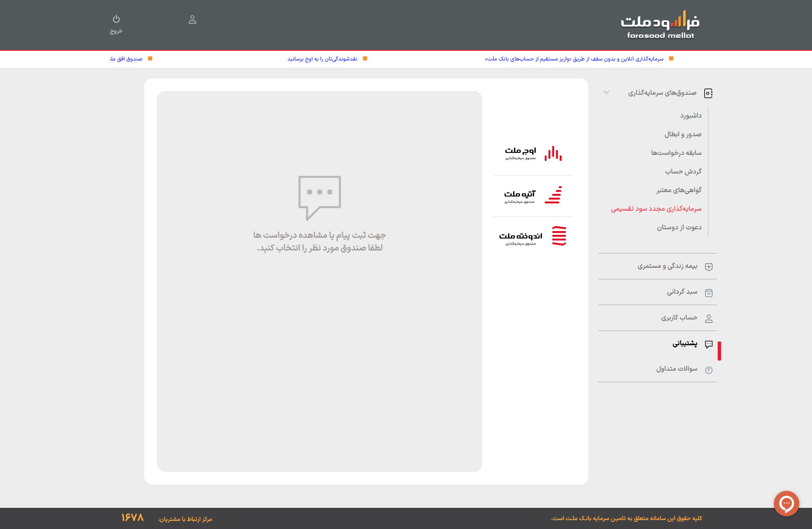
Task: Open داشبورد in sidebar
Action: point(691,116)
